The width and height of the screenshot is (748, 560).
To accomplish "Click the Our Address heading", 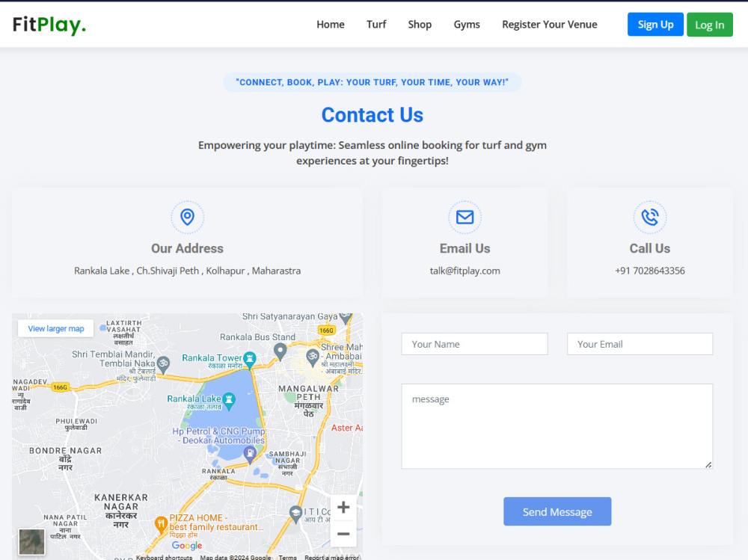I will (187, 248).
